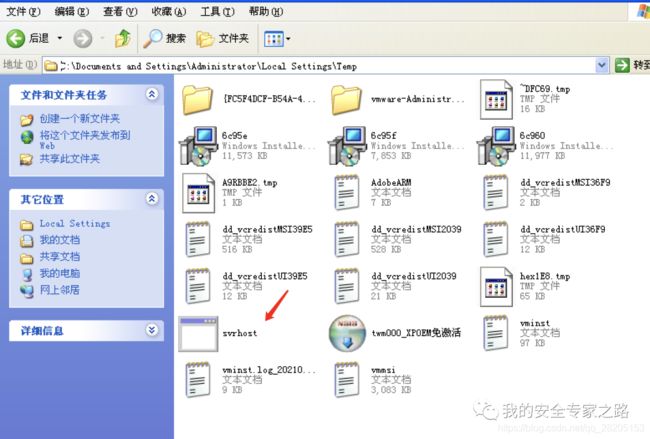Collapse the 文件和文件夹任务 panel
The image size is (650, 439).
coord(152,95)
